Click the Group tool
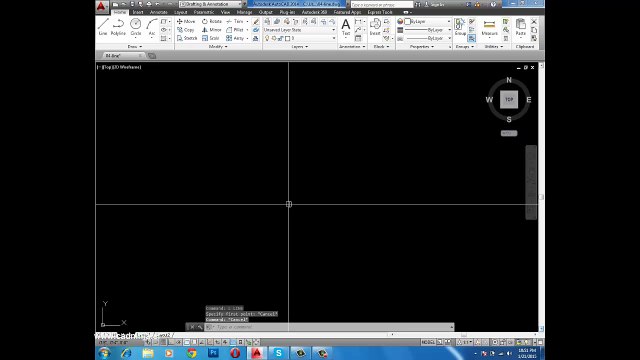This screenshot has width=640, height=360. (x=460, y=27)
